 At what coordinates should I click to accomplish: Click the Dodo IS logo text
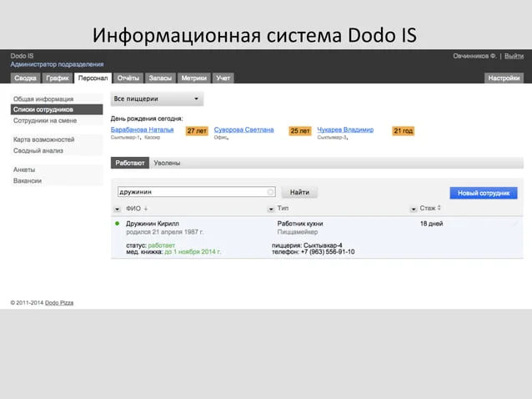coord(22,56)
